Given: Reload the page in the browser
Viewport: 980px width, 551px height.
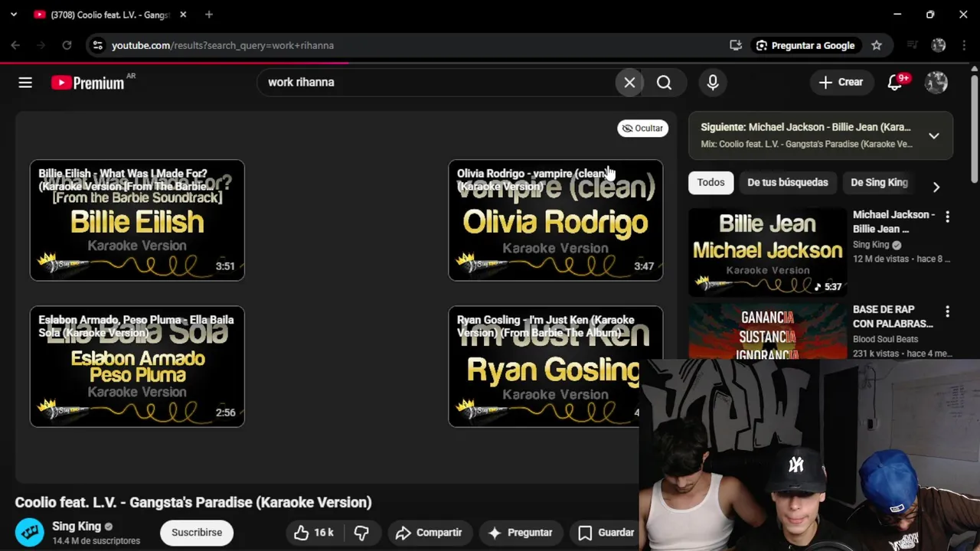Looking at the screenshot, I should [67, 45].
